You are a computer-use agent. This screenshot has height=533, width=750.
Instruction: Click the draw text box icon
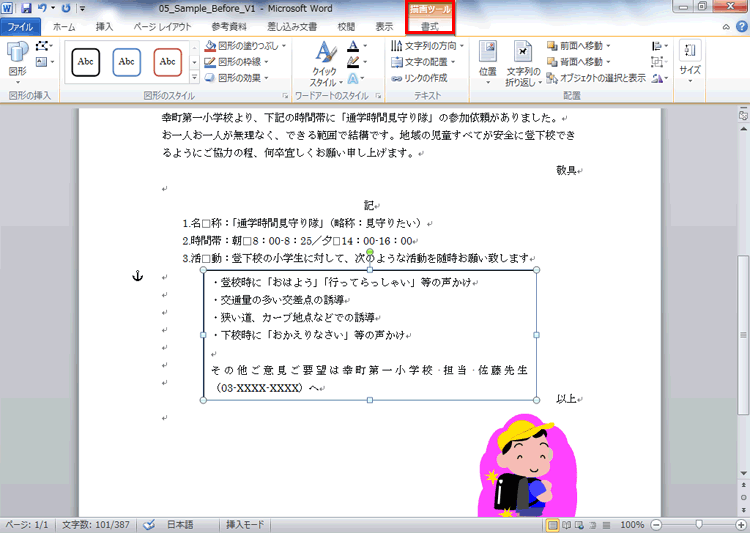point(44,62)
